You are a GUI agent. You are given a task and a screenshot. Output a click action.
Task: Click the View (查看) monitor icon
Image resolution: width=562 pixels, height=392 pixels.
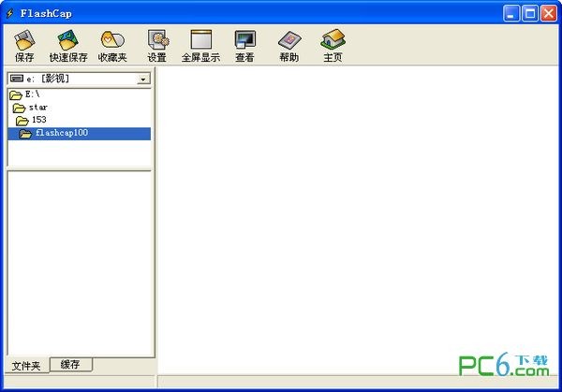[x=244, y=39]
